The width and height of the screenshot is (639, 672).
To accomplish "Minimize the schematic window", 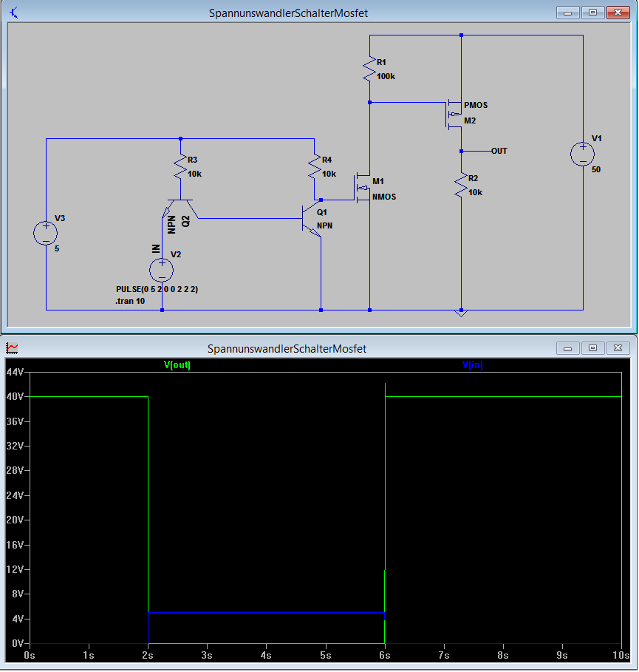I will 568,13.
